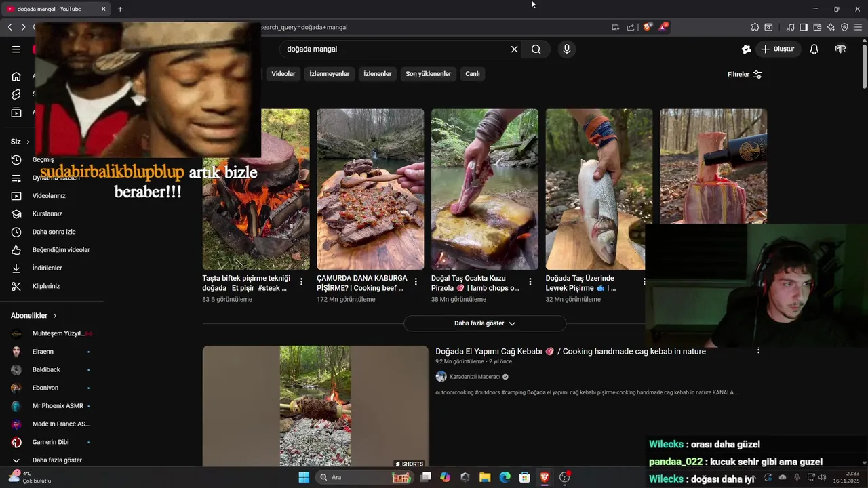Viewport: 868px width, 488px height.
Task: Open Brave Leo AI sparkle icon
Action: coord(831,27)
